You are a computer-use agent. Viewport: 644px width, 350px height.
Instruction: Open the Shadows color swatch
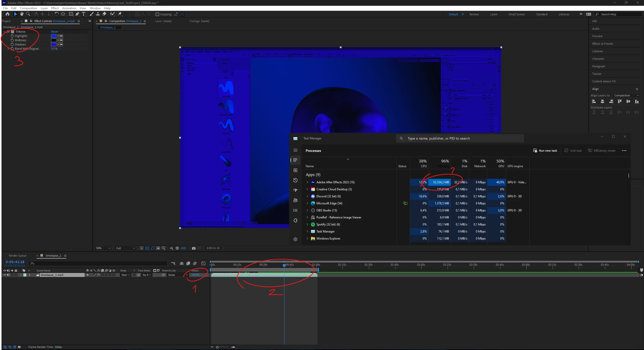pyautogui.click(x=53, y=44)
